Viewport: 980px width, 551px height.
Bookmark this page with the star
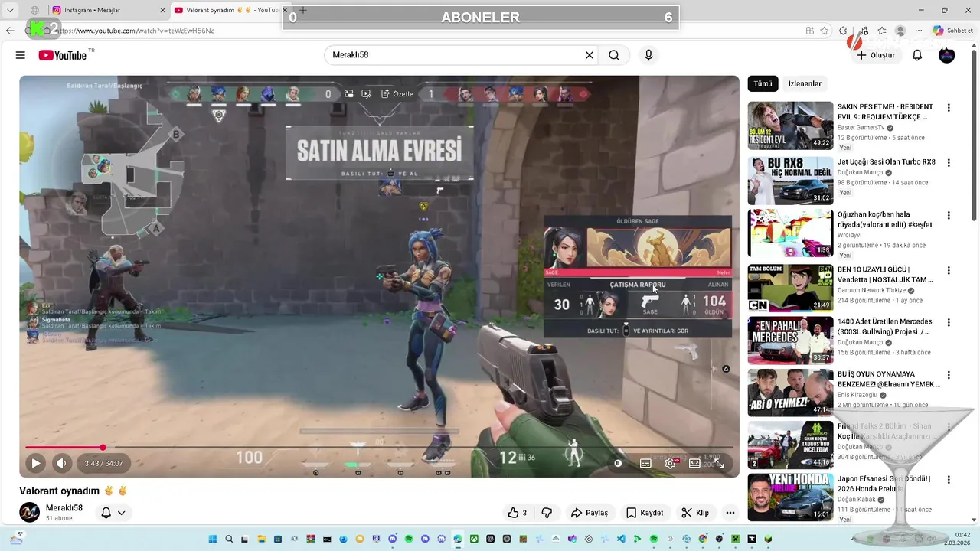(x=825, y=31)
